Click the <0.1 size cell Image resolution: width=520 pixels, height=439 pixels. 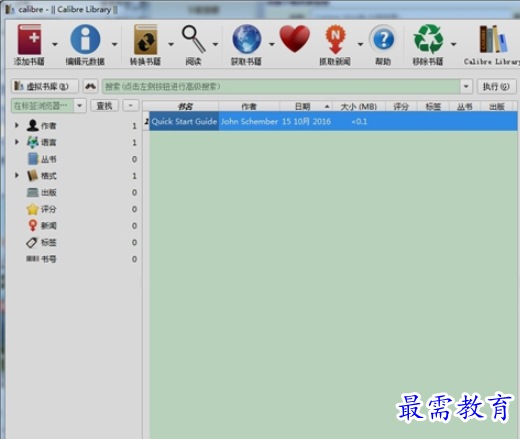click(359, 121)
